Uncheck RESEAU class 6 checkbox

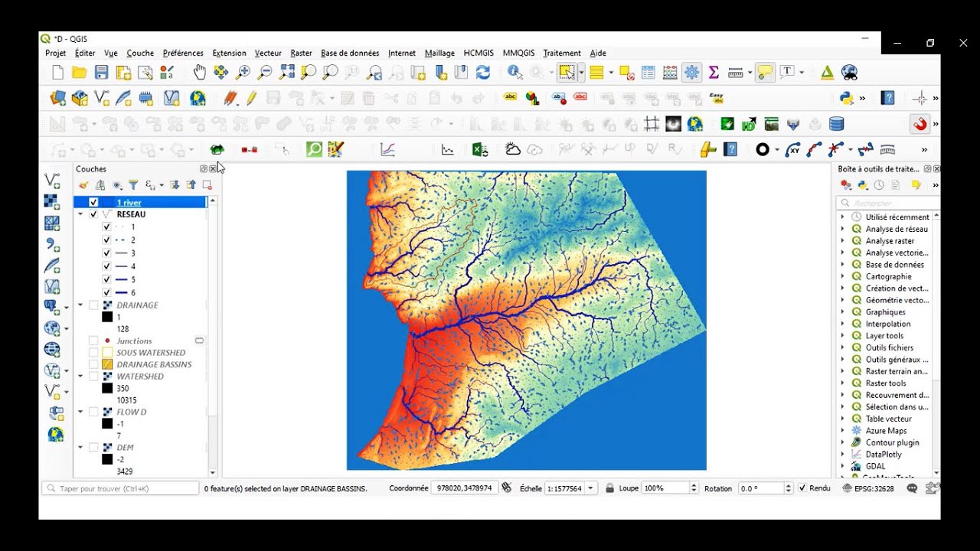coord(106,292)
